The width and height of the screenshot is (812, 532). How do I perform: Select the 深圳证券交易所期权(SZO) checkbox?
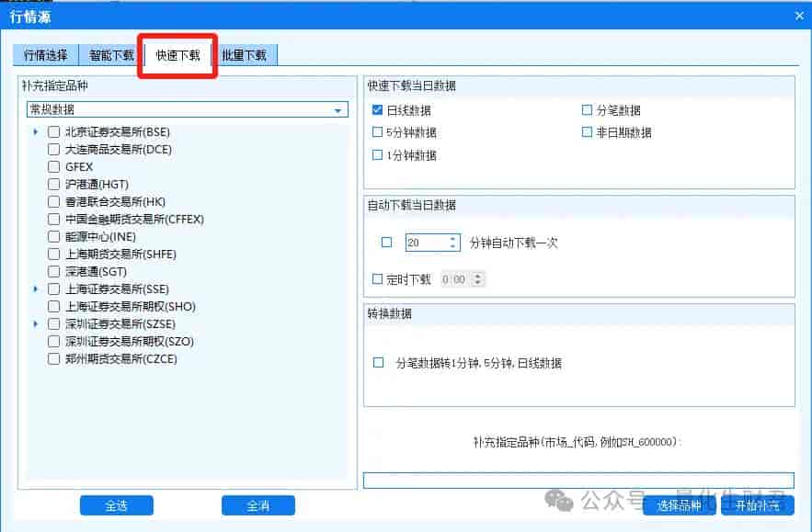click(x=53, y=342)
